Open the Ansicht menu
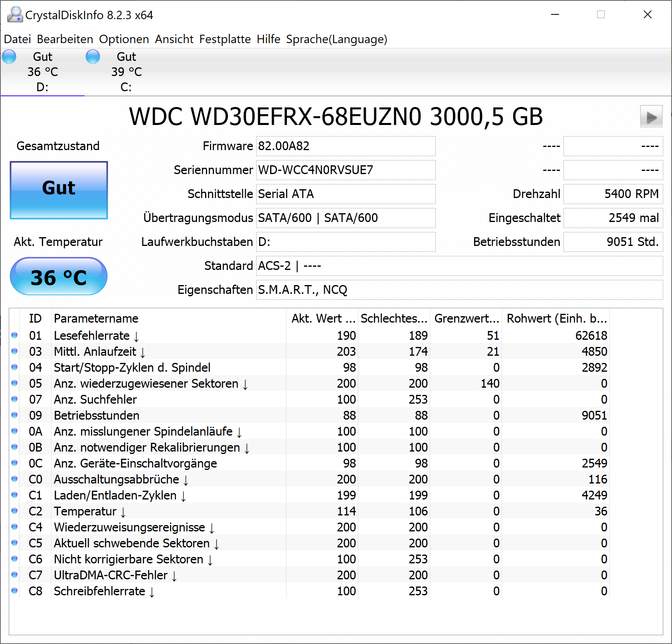The width and height of the screenshot is (672, 644). coord(174,39)
